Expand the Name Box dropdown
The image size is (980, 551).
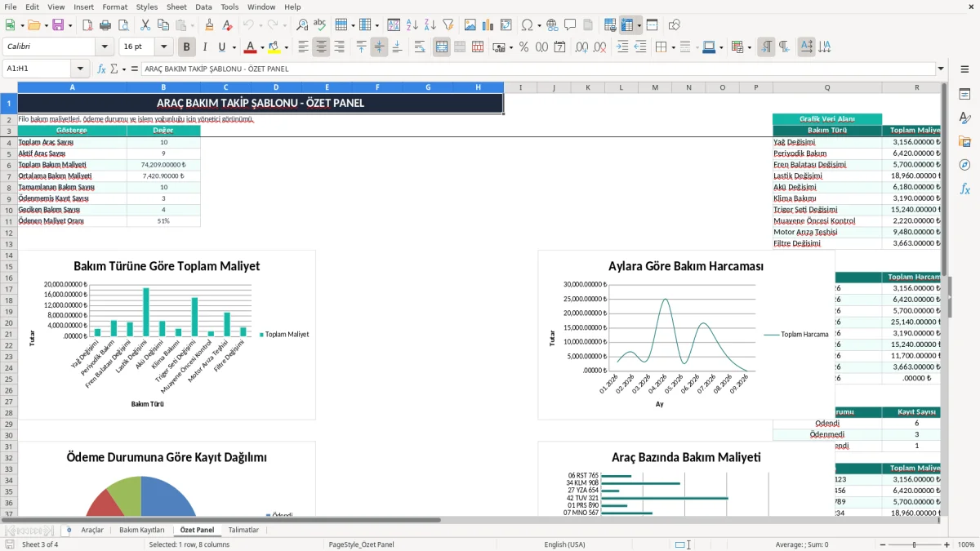tap(80, 69)
